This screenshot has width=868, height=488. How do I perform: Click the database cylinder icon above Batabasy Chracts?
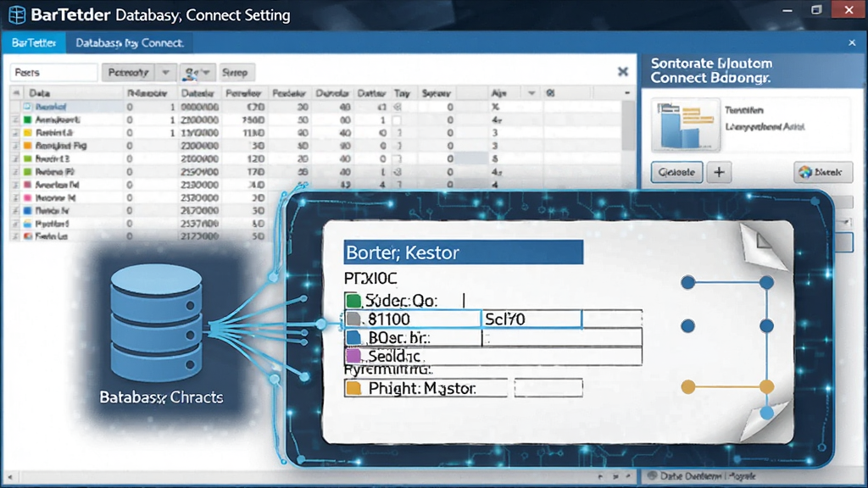[x=156, y=323]
